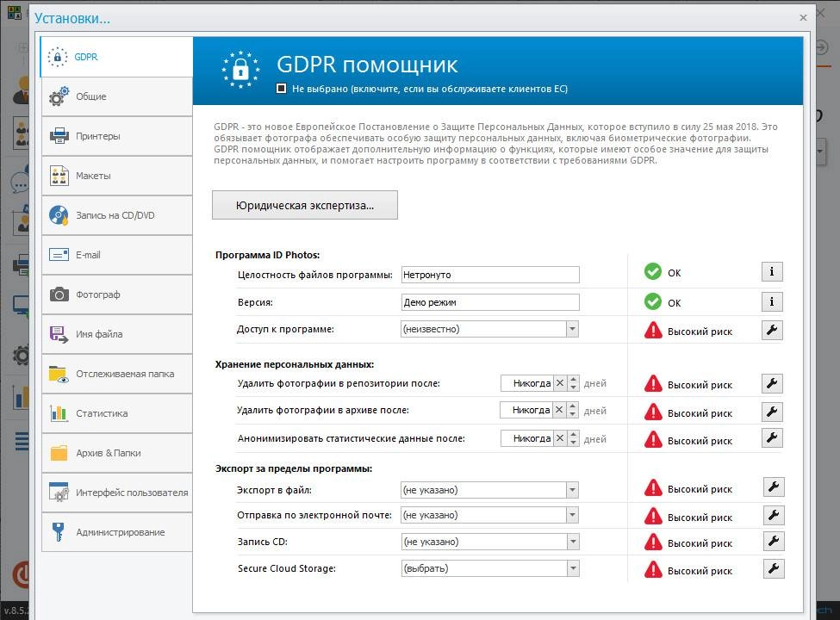Screen dimensions: 840x620
Task: Open the Статистика tab
Action: tap(117, 413)
